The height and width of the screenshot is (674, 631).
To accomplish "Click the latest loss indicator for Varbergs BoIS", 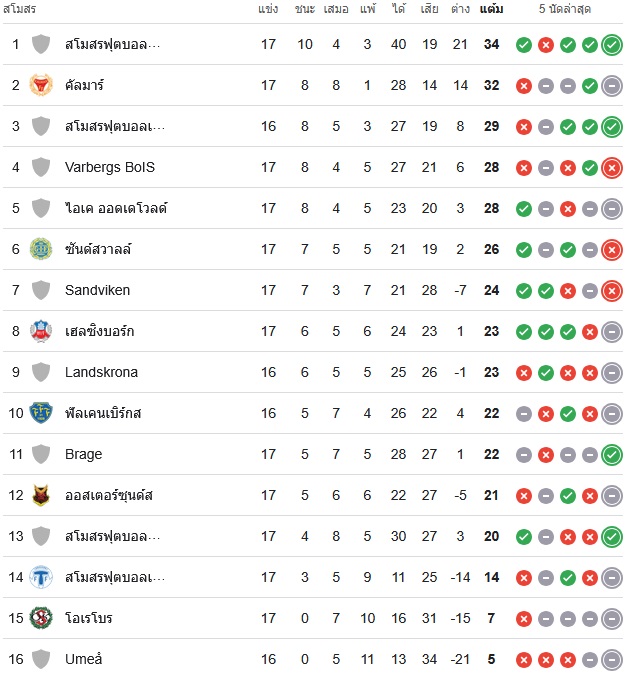I will pos(612,168).
